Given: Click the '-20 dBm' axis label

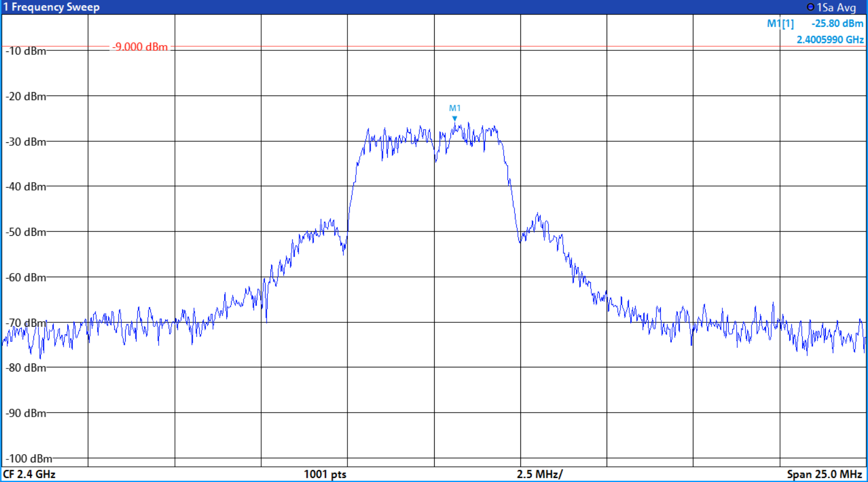Looking at the screenshot, I should pyautogui.click(x=26, y=97).
